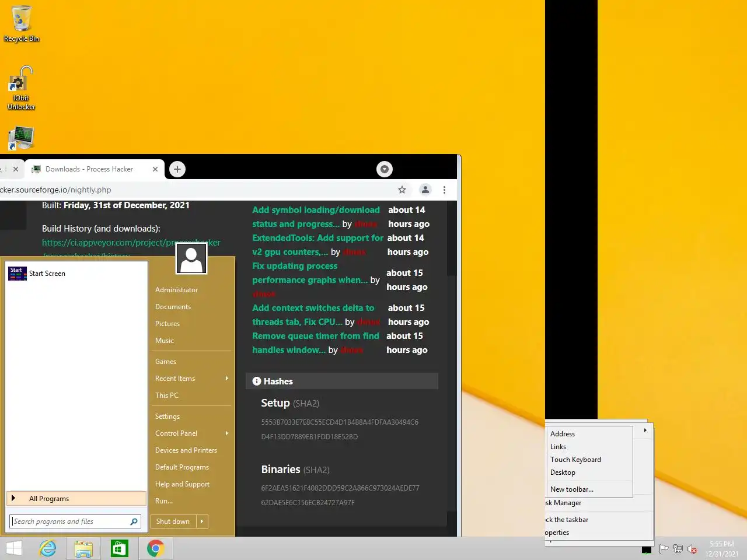The image size is (747, 560).
Task: Click the Start Screen entry label
Action: tap(47, 274)
